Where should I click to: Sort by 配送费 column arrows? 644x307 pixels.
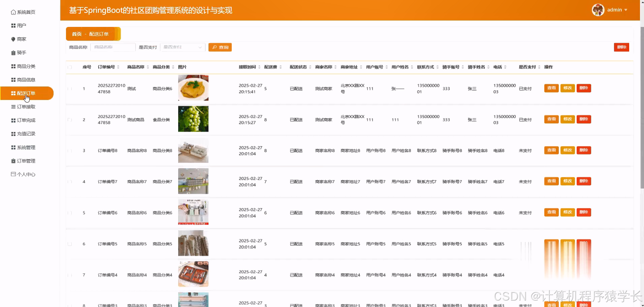pos(281,67)
